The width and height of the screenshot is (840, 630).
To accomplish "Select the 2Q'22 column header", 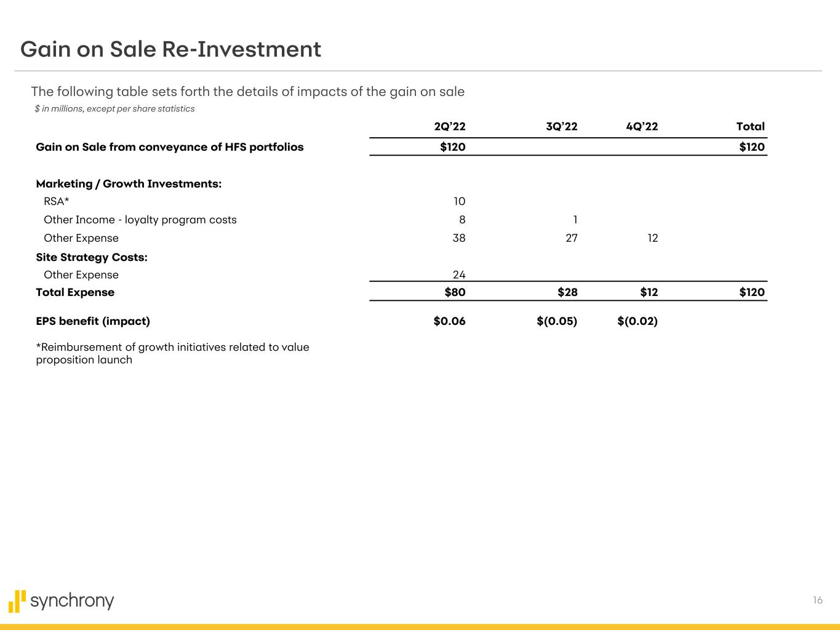I will tap(449, 127).
